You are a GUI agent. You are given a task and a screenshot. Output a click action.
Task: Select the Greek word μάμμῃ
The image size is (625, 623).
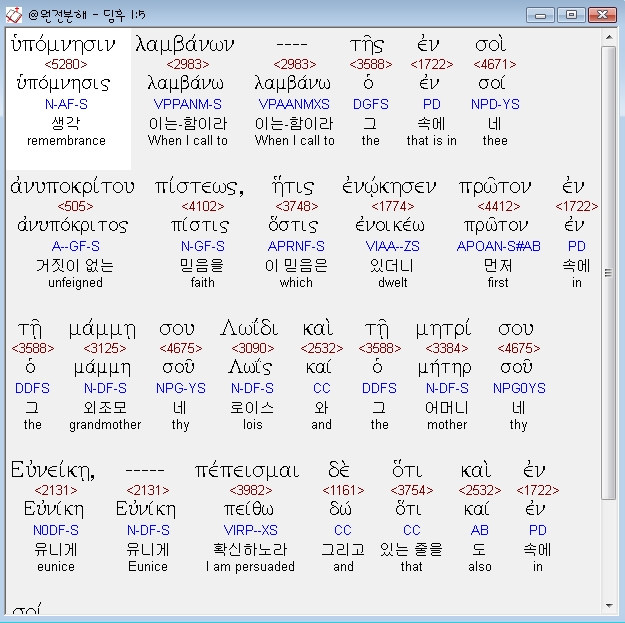[x=102, y=330]
